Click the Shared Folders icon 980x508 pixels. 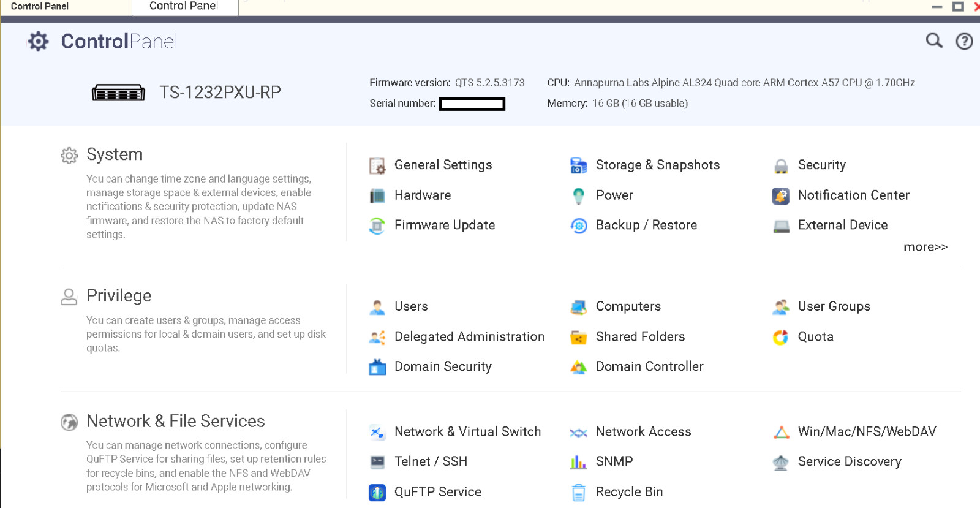click(579, 337)
